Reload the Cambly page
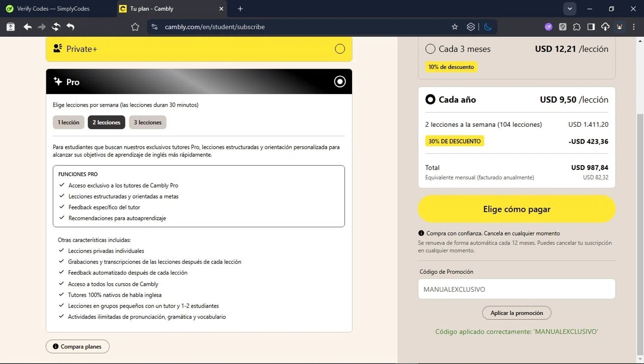The height and width of the screenshot is (364, 644). pos(56,27)
